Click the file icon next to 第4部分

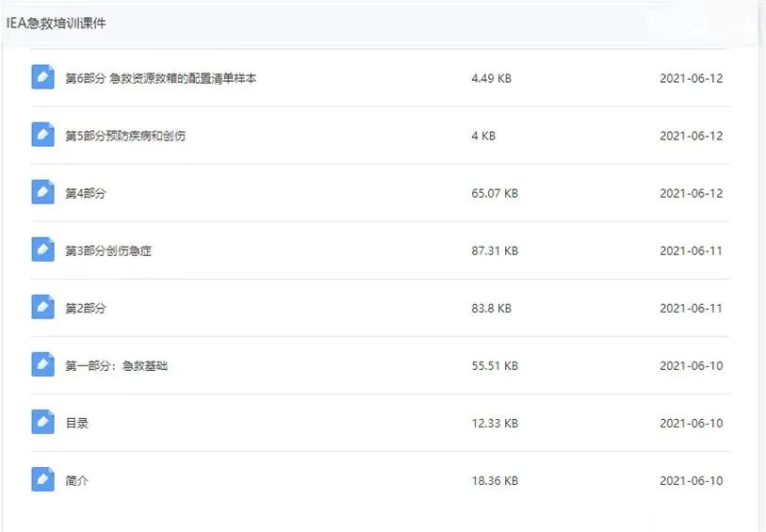pos(43,192)
